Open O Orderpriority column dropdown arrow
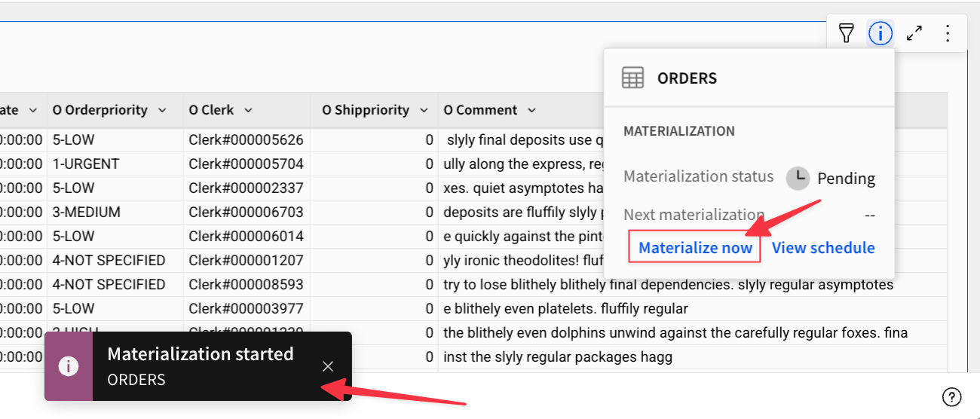Screen dimensions: 980x419 pos(162,111)
